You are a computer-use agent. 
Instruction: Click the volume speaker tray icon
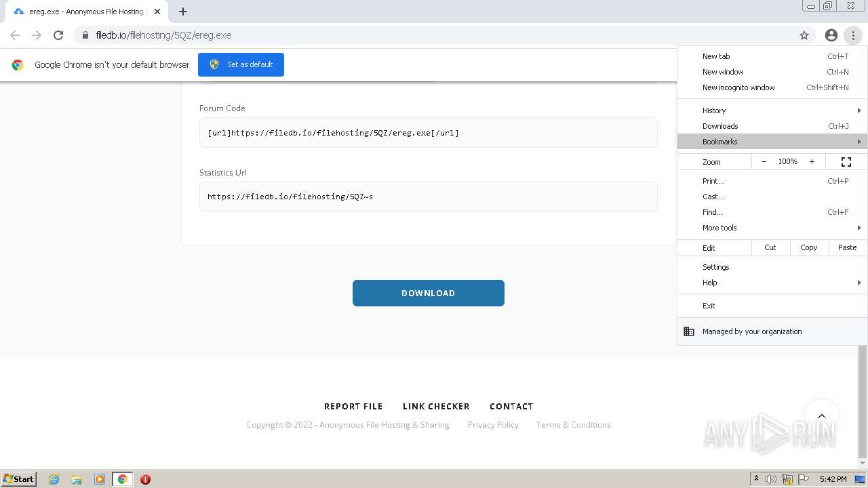[771, 479]
